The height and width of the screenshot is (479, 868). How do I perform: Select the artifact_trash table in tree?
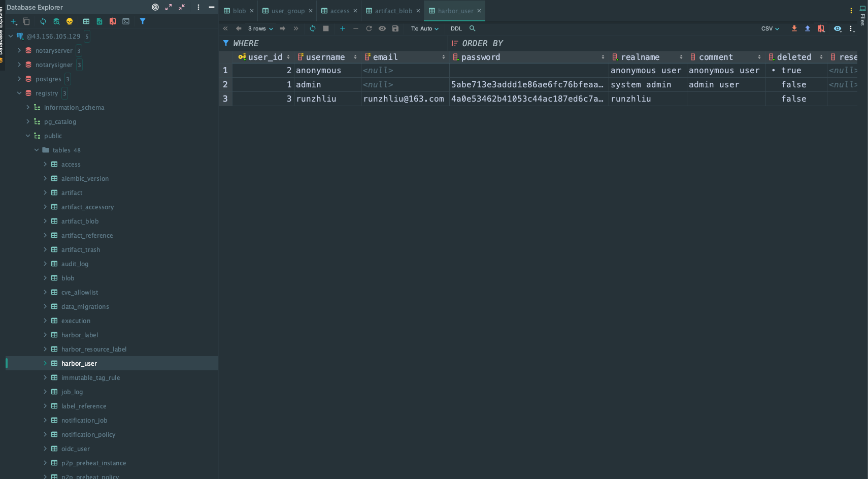(x=80, y=249)
